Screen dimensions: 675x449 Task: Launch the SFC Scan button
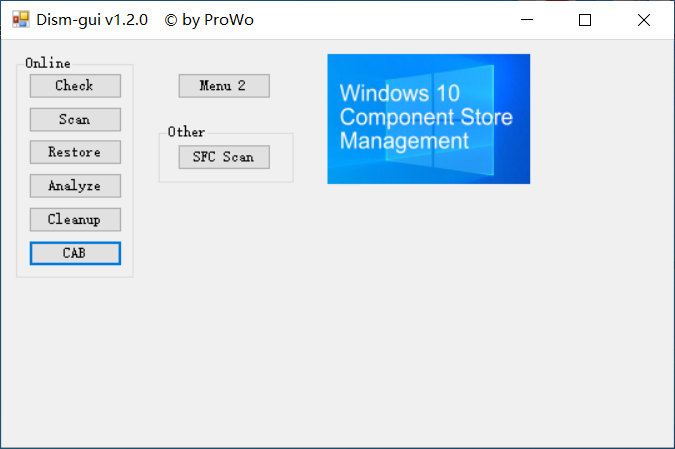coord(224,157)
